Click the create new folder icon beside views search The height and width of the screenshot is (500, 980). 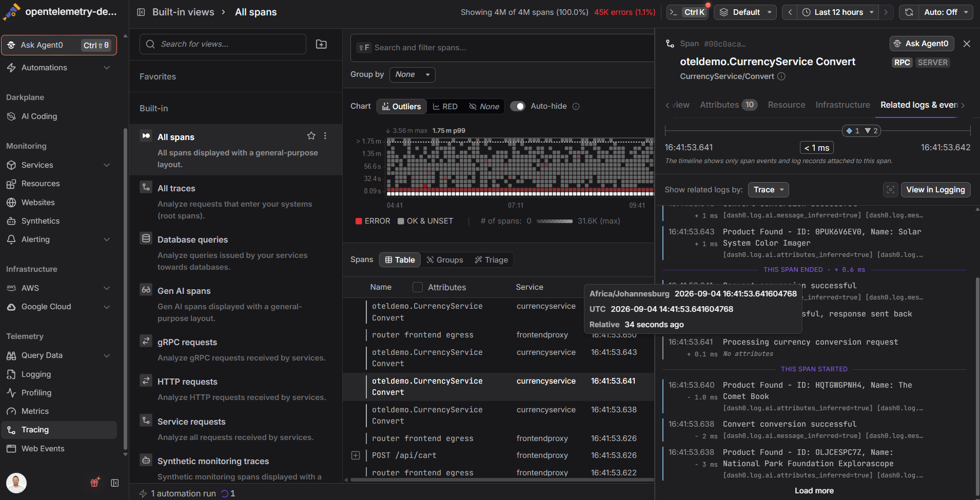[321, 44]
